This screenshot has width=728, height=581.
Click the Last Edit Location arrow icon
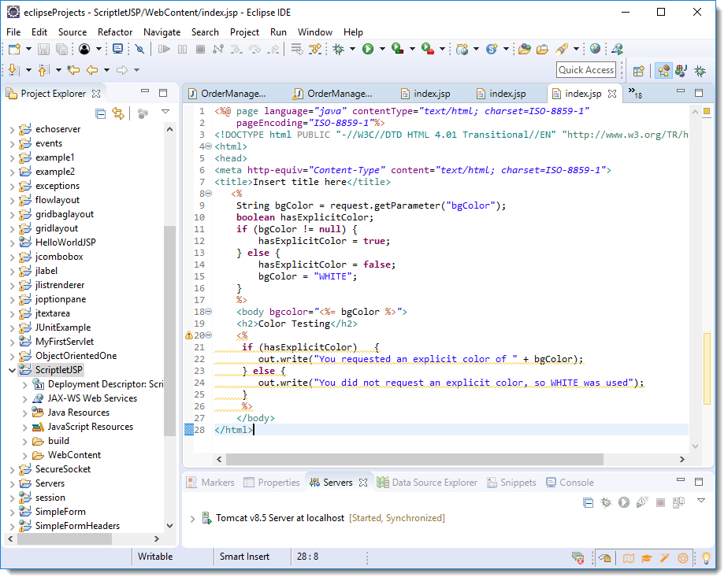click(73, 70)
